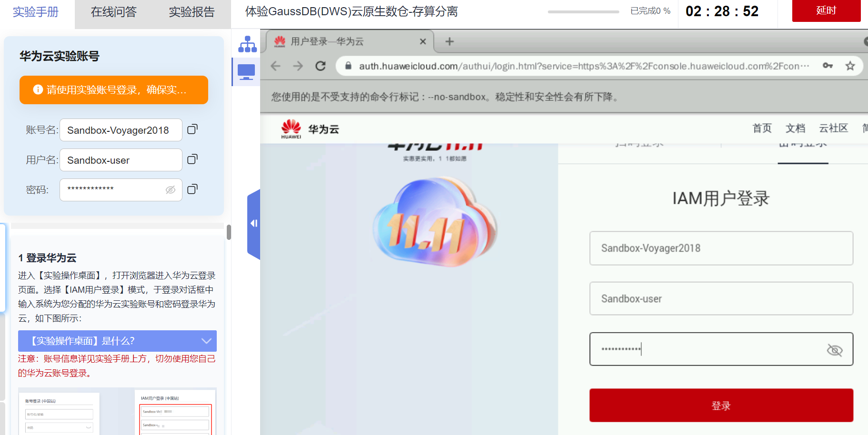This screenshot has height=435, width=868.
Task: Reload the Huawei Cloud login page
Action: 321,66
